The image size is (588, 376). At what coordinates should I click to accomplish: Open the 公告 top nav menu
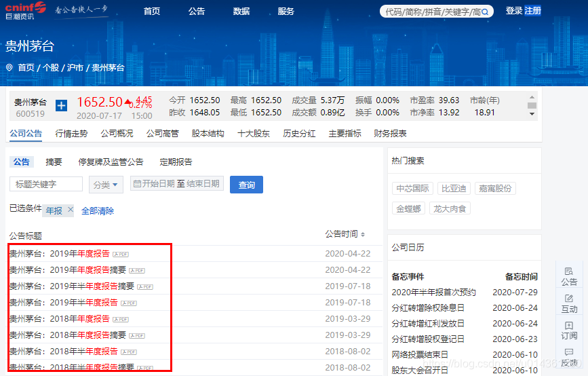tap(197, 12)
